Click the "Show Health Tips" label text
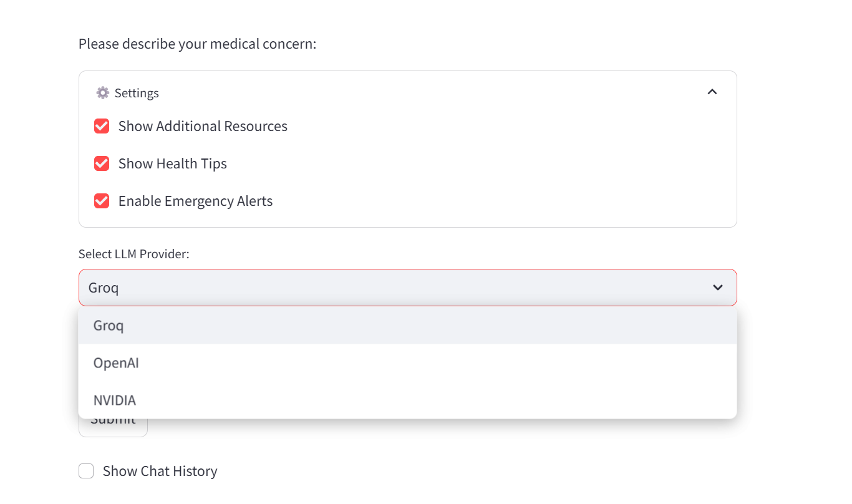852x504 pixels. (173, 163)
